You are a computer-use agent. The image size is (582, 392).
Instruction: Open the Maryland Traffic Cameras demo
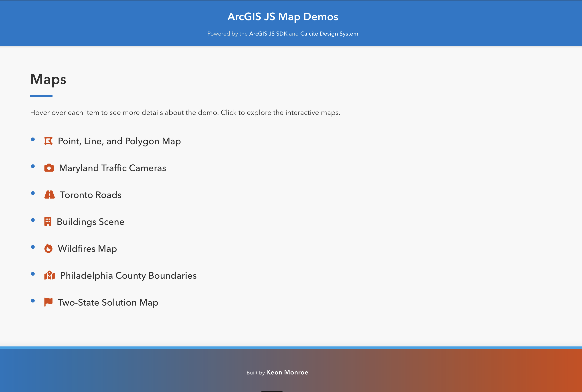[x=112, y=168]
